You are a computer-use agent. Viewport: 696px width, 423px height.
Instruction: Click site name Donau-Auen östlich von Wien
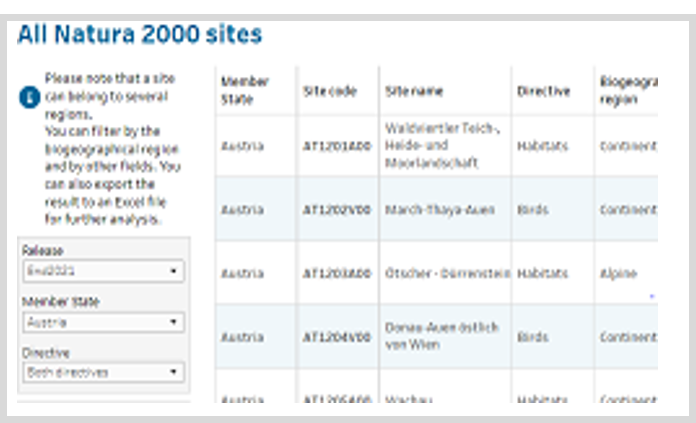(x=442, y=336)
